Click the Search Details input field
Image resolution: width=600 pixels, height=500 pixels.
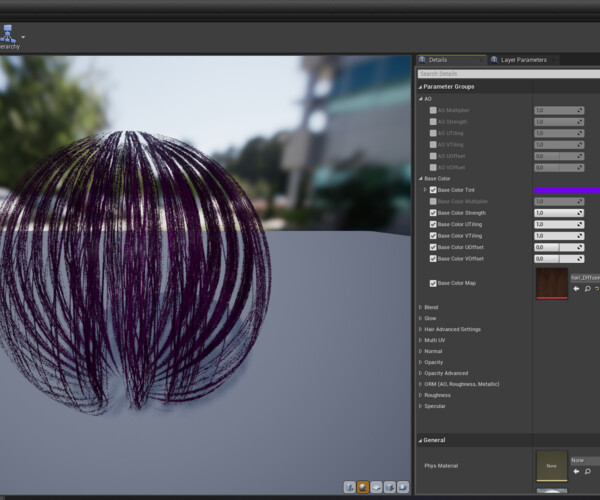(507, 73)
